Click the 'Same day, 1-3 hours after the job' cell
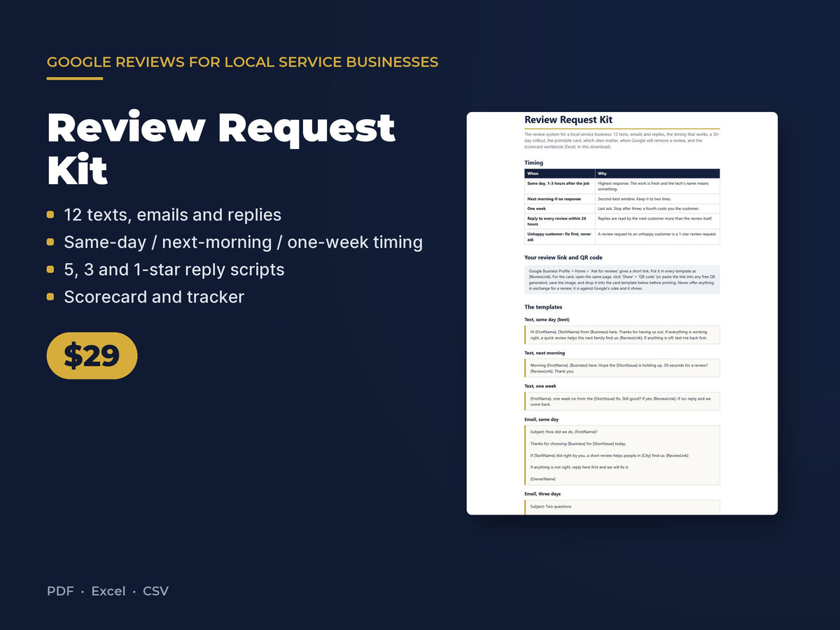Viewport: 840px width, 630px height. coord(559,186)
